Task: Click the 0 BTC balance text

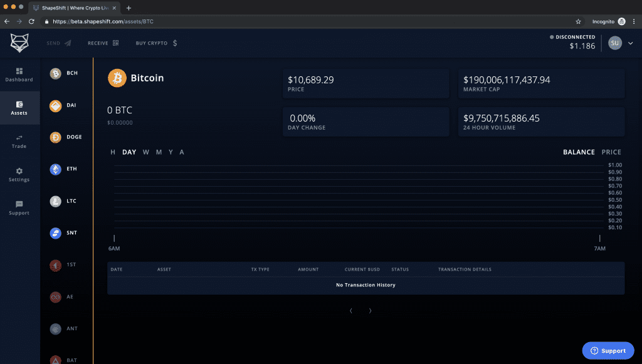Action: tap(120, 110)
